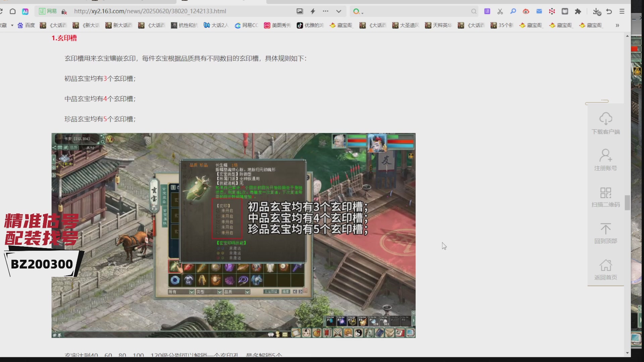
Task: Click the undo closed tab arrow icon
Action: point(609,11)
